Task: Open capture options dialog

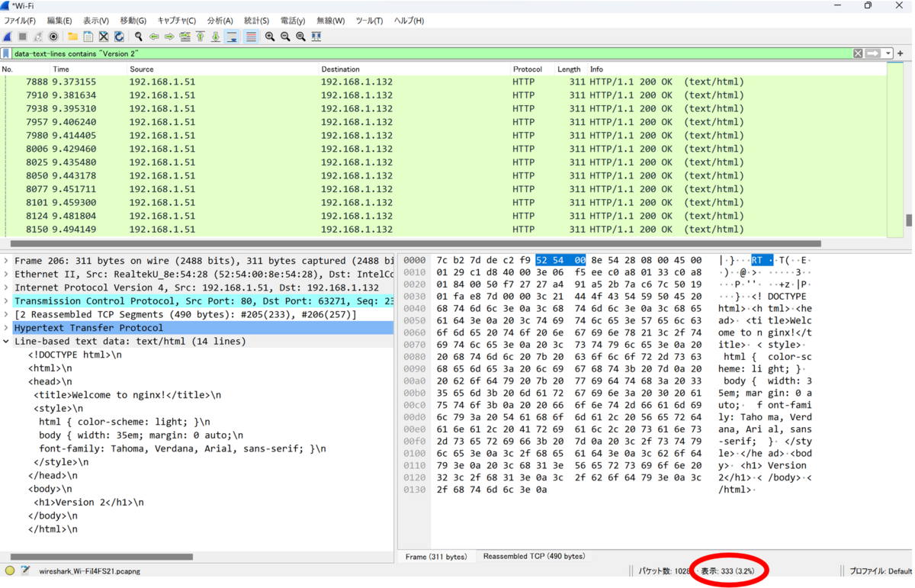Action: point(53,36)
